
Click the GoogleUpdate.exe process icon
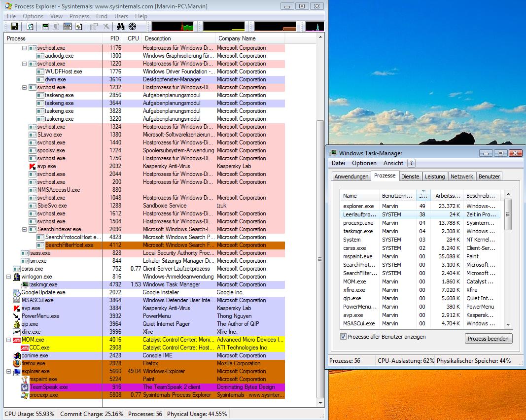[x=16, y=292]
